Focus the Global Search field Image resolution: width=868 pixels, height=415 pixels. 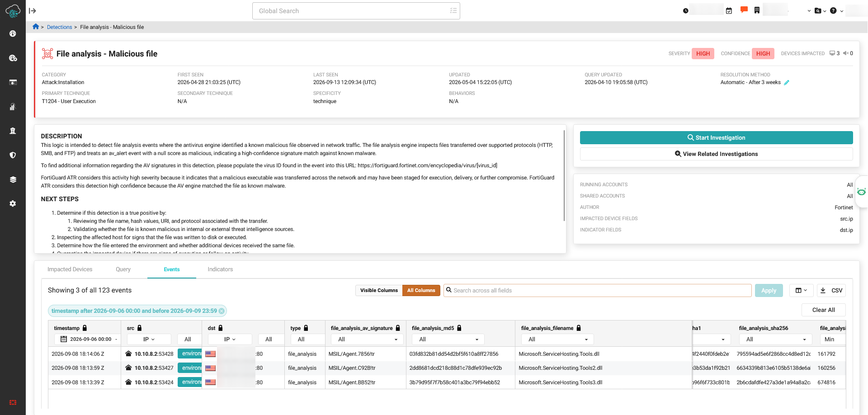coord(356,11)
